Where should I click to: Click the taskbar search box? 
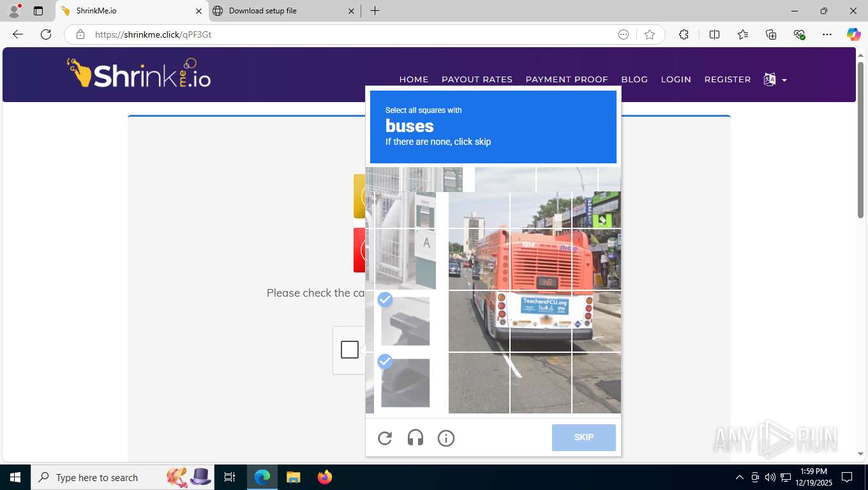[123, 477]
